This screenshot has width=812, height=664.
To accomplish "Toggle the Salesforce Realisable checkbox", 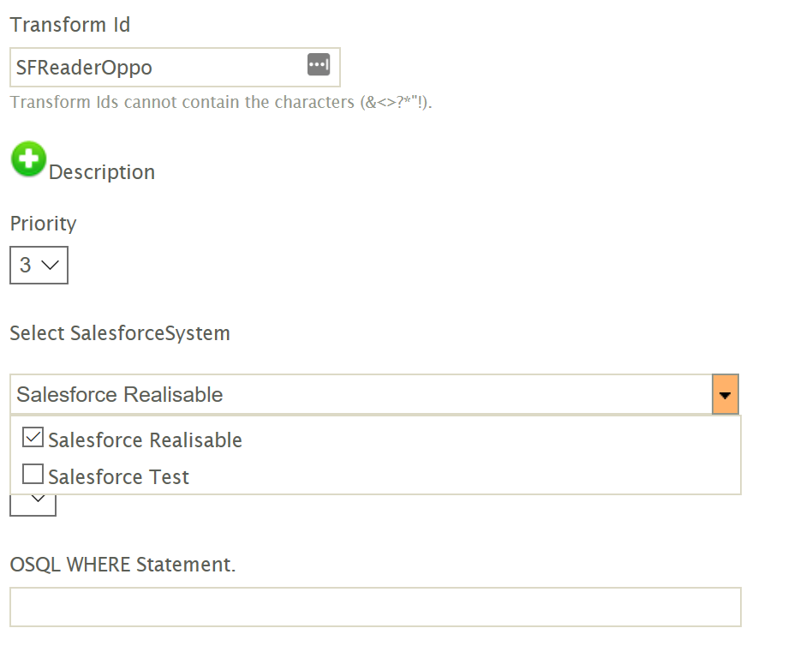I will point(33,438).
